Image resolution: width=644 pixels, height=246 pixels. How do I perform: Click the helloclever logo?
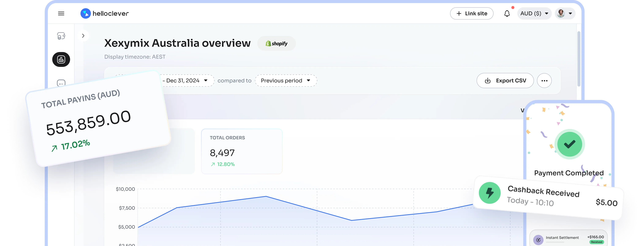(104, 13)
